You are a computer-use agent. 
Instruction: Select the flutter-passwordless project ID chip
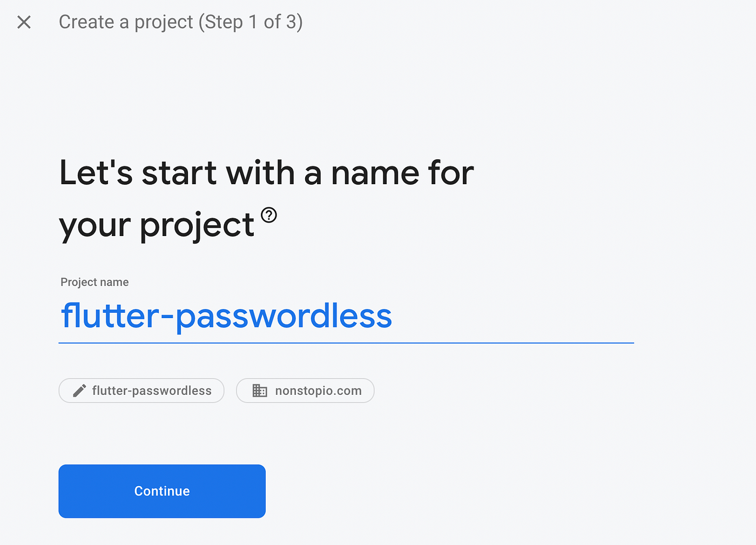[x=141, y=391]
